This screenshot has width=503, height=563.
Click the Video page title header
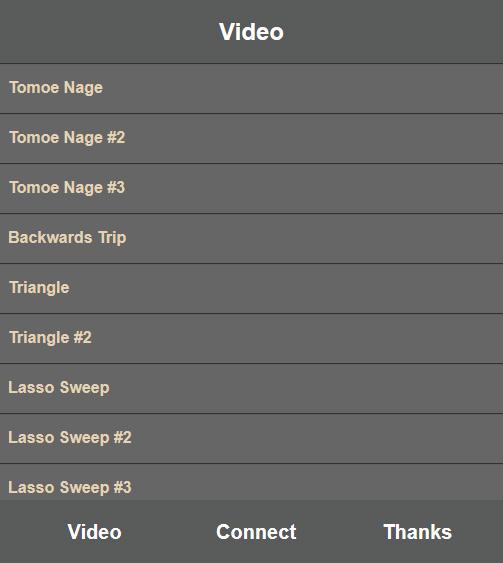pos(251,32)
